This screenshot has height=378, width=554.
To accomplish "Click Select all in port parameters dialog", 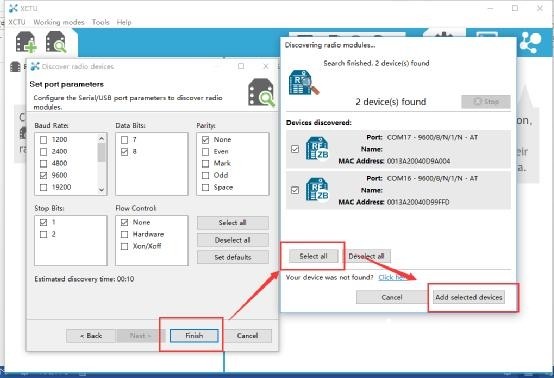I will point(232,223).
